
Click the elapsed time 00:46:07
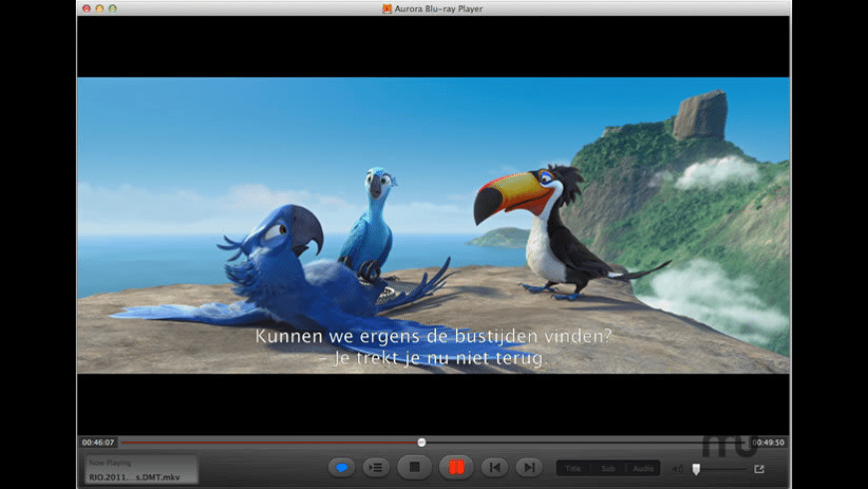[98, 442]
